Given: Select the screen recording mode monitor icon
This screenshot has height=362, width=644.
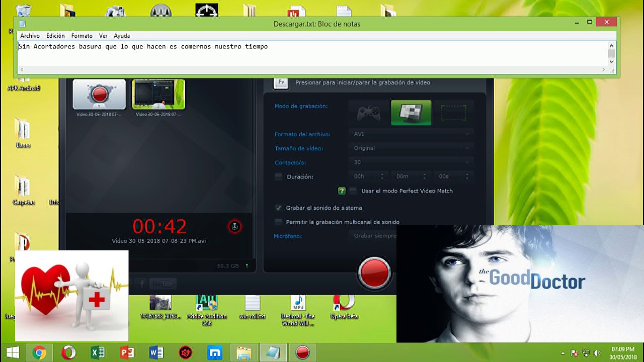Looking at the screenshot, I should tap(411, 113).
